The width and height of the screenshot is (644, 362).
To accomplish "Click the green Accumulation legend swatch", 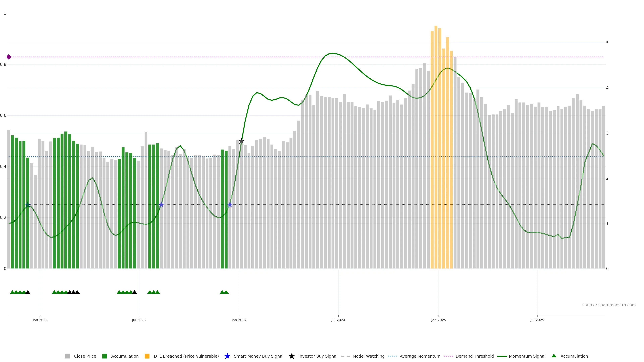I will (x=104, y=356).
